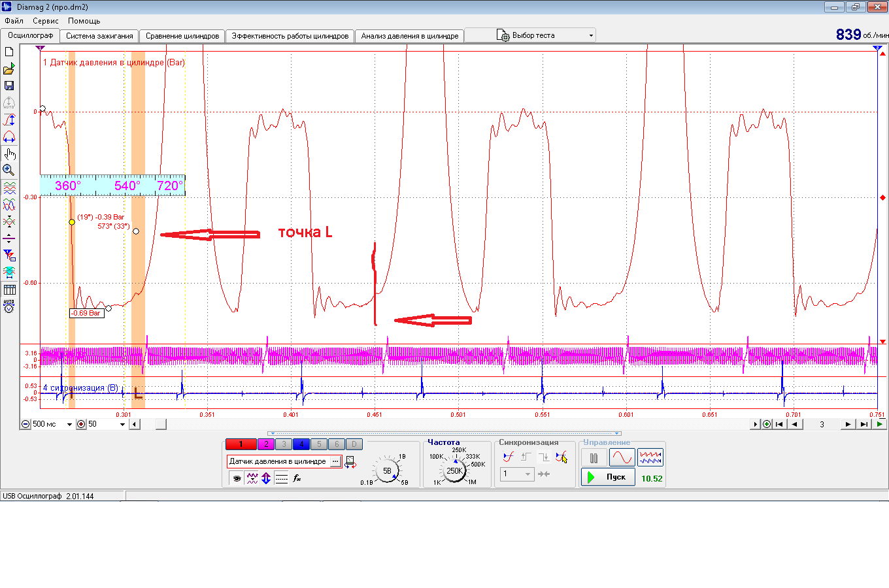889x588 pixels.
Task: Open the filter marker tool icon
Action: (9, 255)
